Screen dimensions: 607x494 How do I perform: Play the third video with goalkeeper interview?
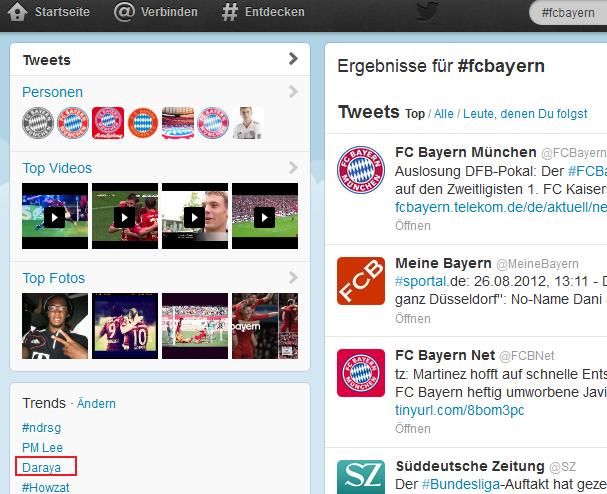coord(195,217)
